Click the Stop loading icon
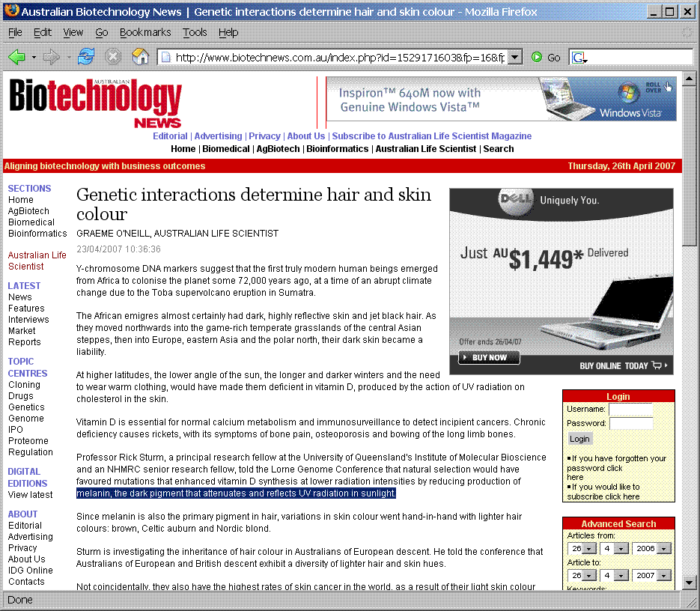Screen dimensions: 700x611 click(x=113, y=57)
